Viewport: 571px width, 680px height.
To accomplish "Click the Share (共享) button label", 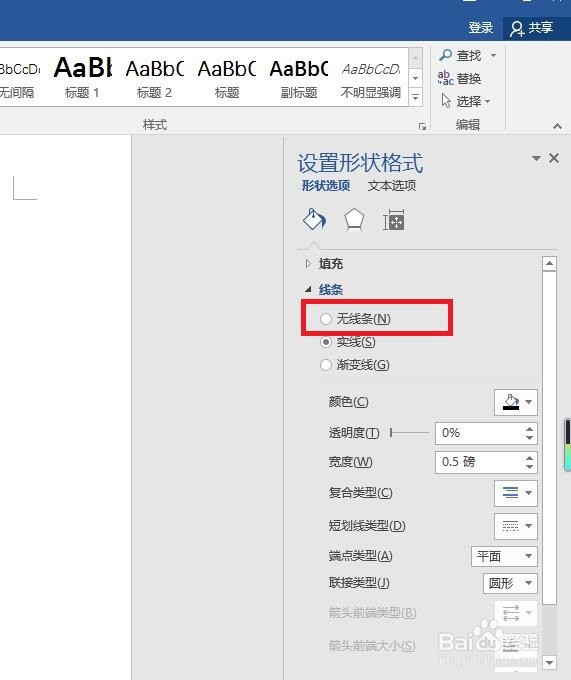I will [x=540, y=28].
